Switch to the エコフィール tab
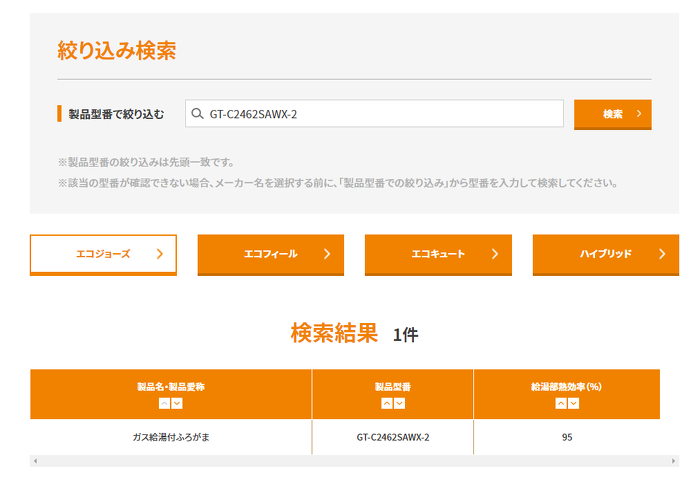The image size is (700, 489). (x=270, y=254)
